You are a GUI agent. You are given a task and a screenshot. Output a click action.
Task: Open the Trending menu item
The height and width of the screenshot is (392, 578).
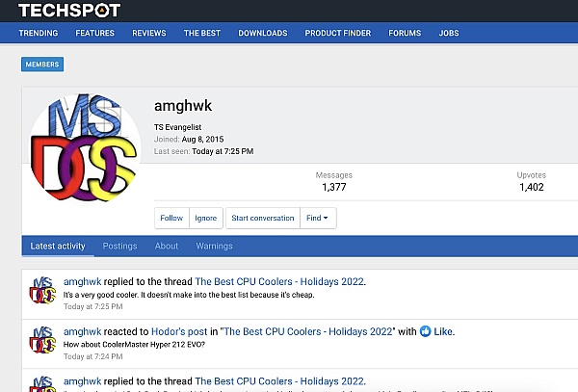click(x=39, y=33)
